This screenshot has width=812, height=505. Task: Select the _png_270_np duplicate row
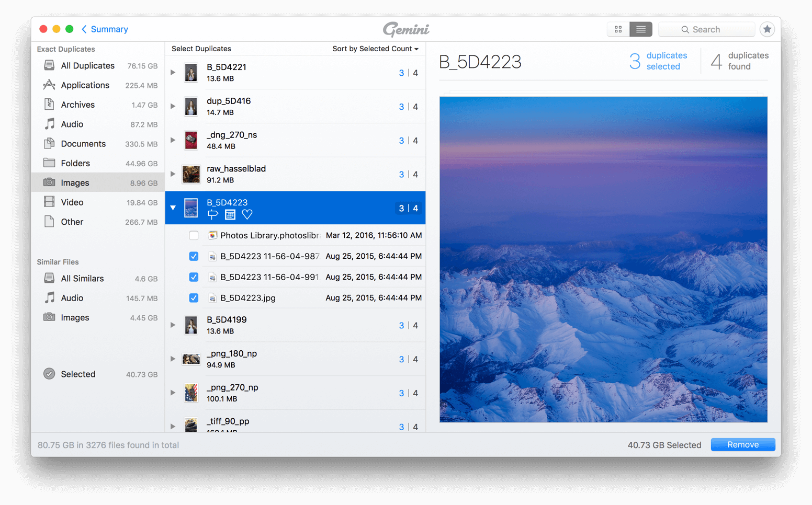tap(296, 393)
